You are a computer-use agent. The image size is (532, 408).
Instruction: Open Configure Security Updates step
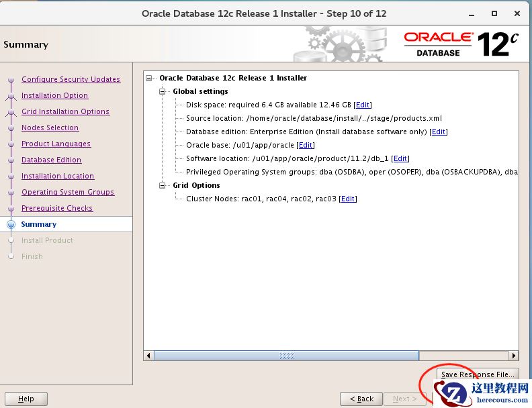(x=71, y=79)
